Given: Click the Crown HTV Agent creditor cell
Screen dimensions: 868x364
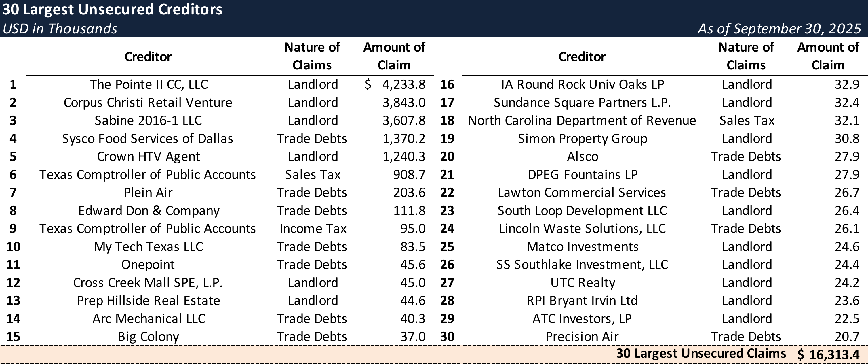Looking at the screenshot, I should click(x=148, y=156).
